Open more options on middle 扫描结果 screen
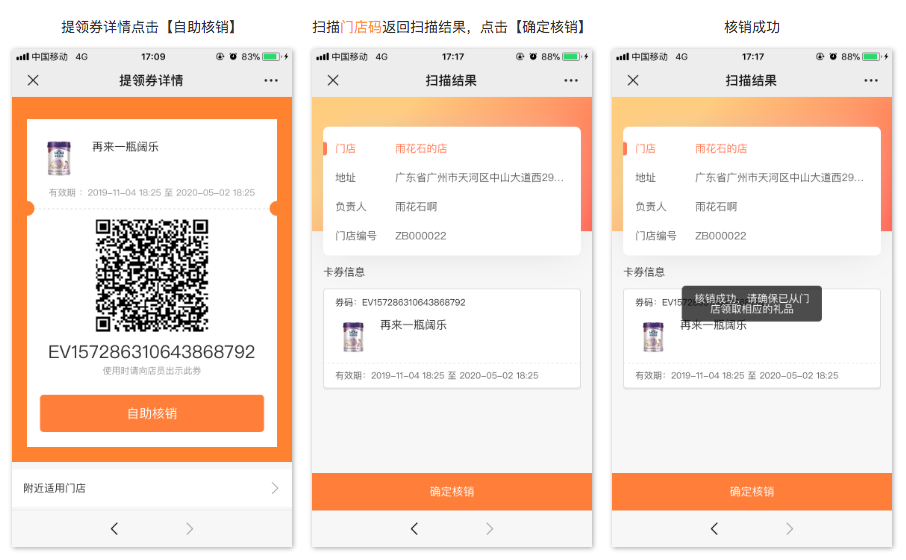 (x=571, y=80)
